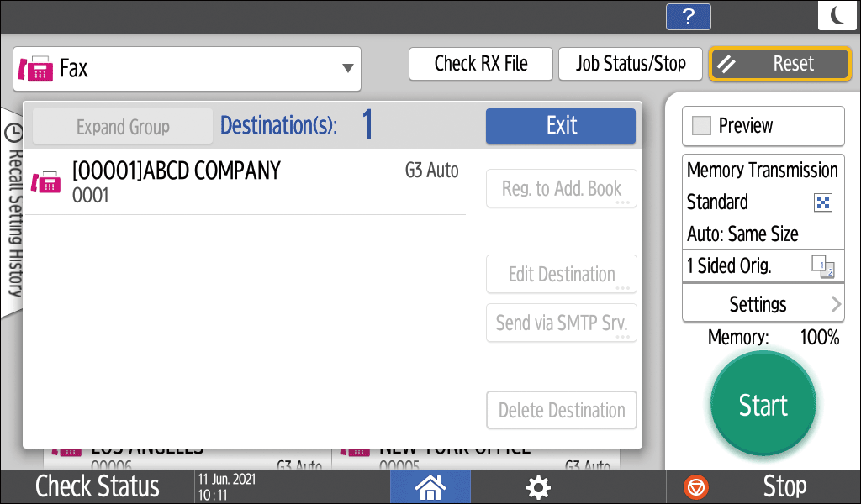Image resolution: width=861 pixels, height=504 pixels.
Task: Tap the fax icon beside ABCD COMPANY
Action: click(x=45, y=182)
